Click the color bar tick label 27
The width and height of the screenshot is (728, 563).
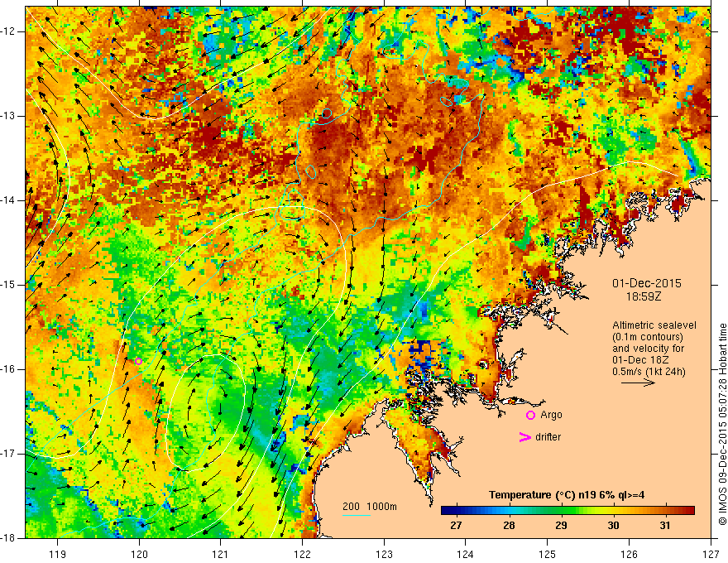(x=456, y=526)
